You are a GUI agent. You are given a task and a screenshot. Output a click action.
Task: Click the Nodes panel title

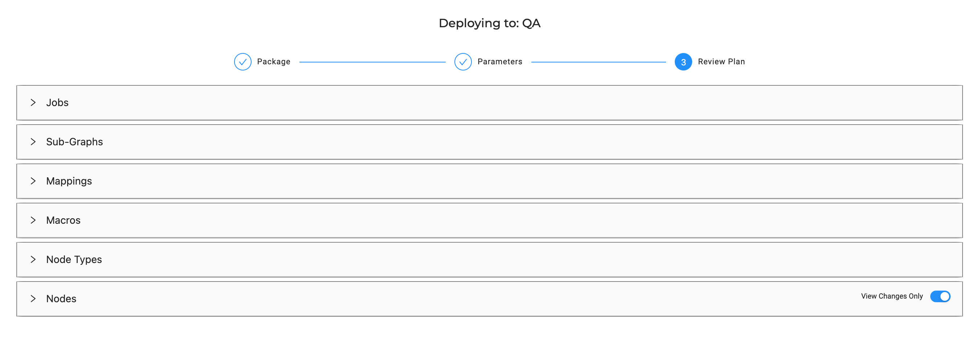pos(61,299)
